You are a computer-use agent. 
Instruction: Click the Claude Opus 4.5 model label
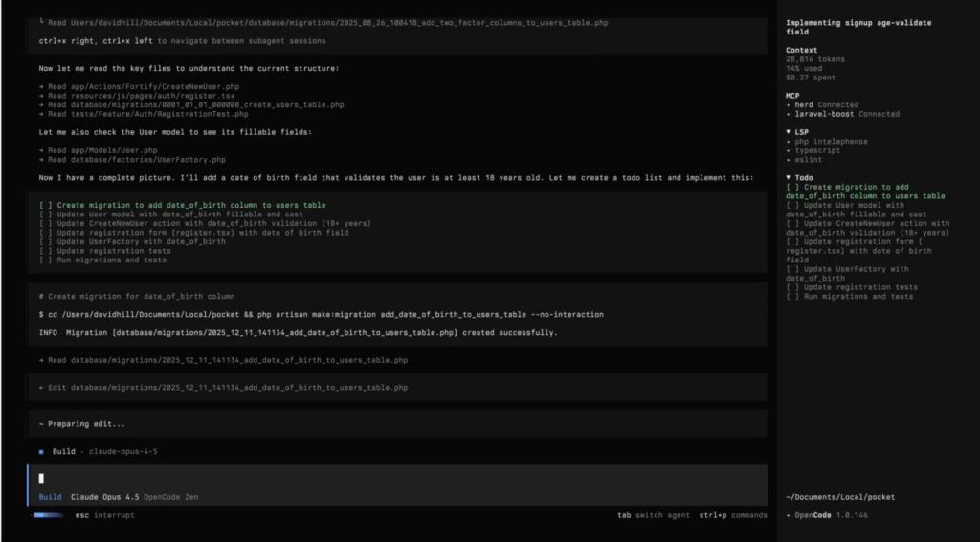pyautogui.click(x=105, y=497)
